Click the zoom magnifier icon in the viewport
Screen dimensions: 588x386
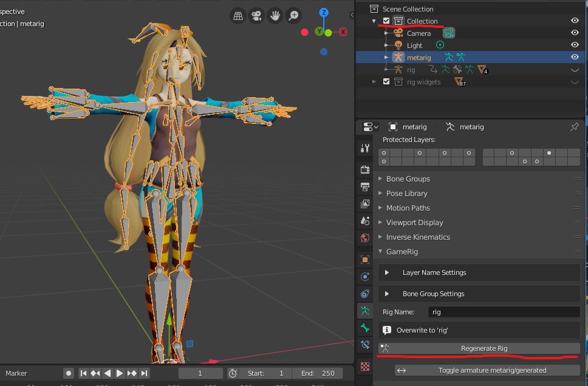point(293,16)
